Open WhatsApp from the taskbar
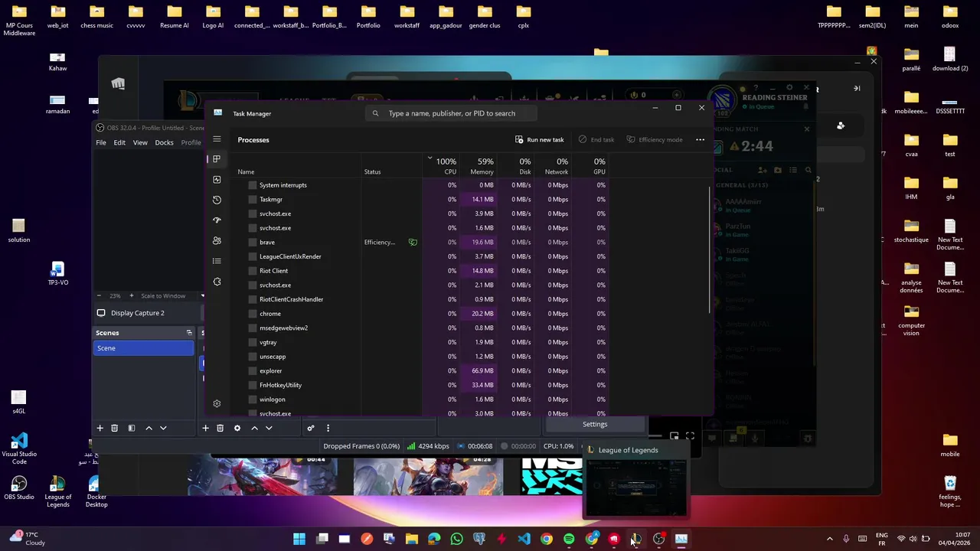980x551 pixels. [x=456, y=539]
